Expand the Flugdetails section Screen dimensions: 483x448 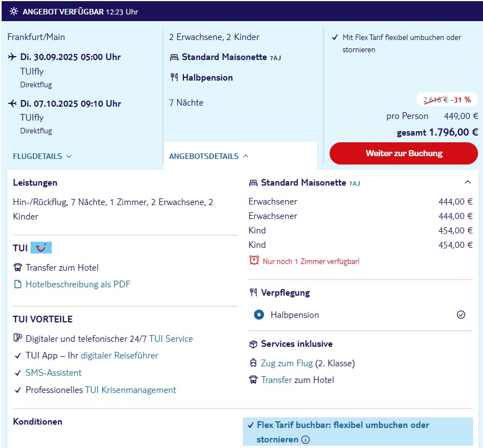[x=42, y=156]
